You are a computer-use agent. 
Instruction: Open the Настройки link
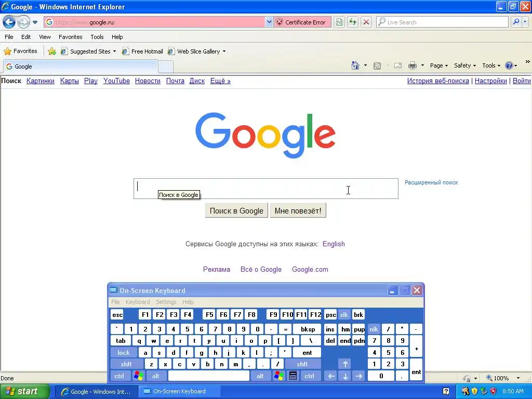tap(490, 81)
